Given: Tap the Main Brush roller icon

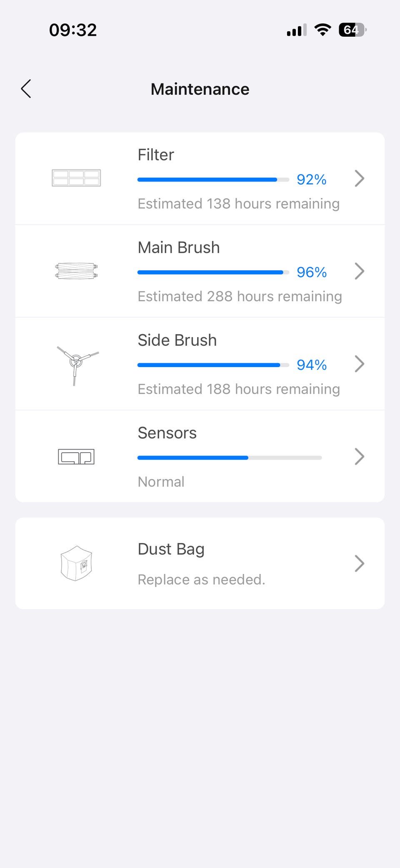Looking at the screenshot, I should [x=76, y=271].
